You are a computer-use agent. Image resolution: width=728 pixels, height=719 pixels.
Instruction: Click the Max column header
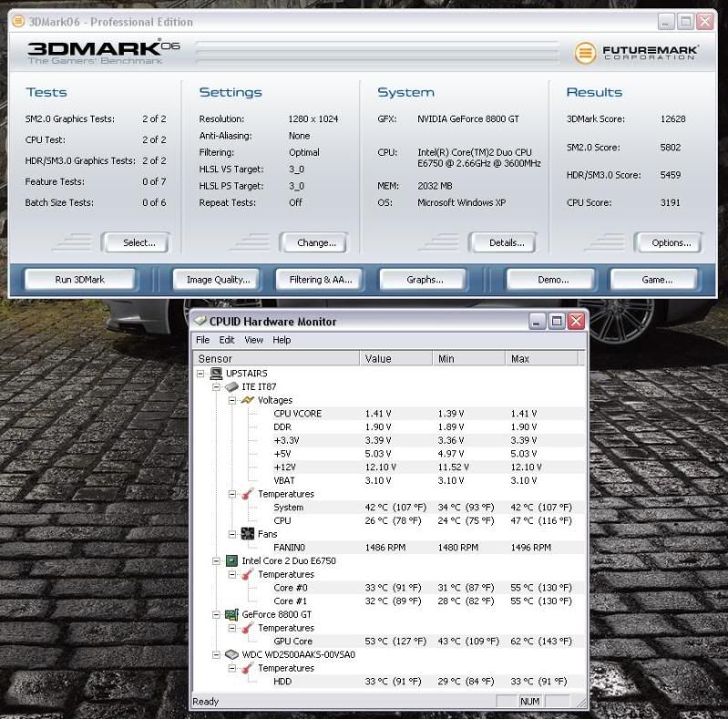(541, 358)
